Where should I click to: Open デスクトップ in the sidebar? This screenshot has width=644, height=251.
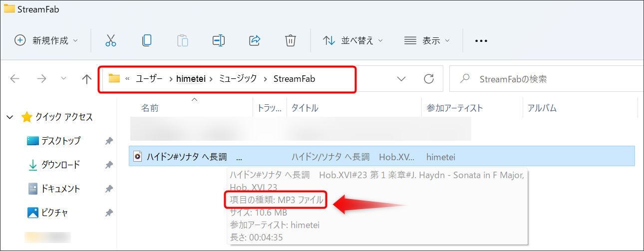point(60,141)
